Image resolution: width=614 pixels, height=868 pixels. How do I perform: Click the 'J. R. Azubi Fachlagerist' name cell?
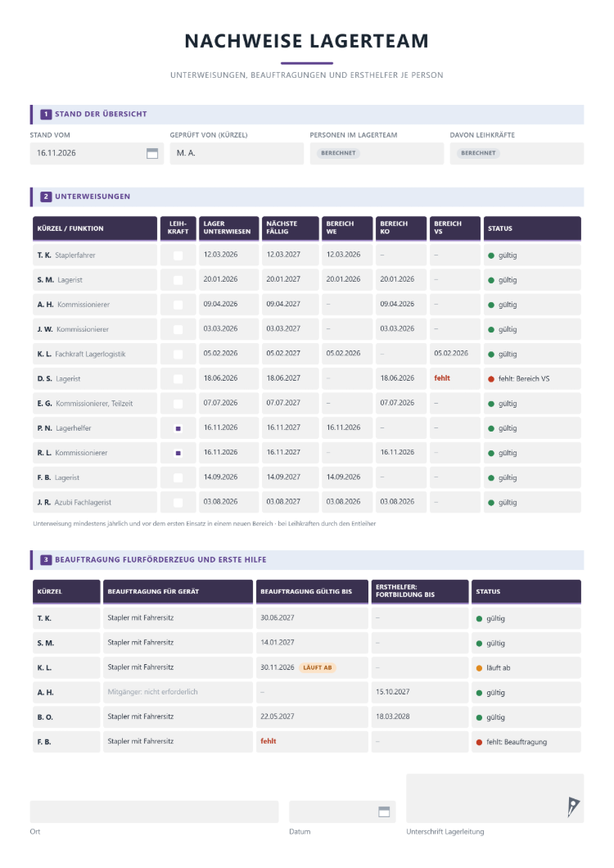95,503
